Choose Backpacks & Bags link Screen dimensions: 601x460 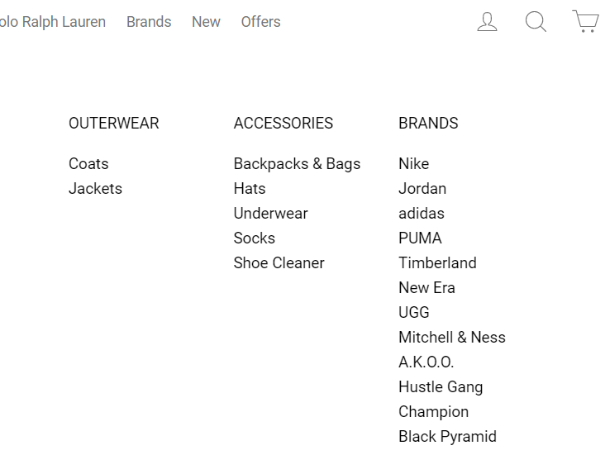click(x=297, y=164)
